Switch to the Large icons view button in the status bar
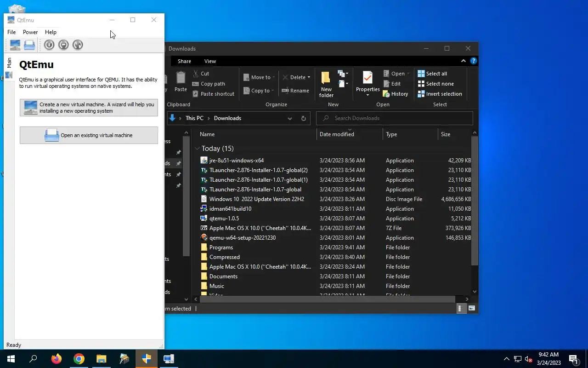This screenshot has width=588, height=368. click(471, 308)
